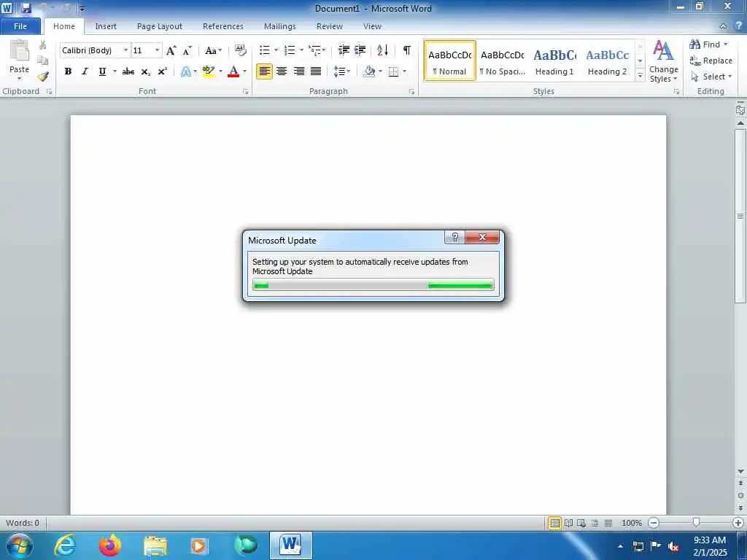Screen dimensions: 747x560
Task: Expand the Styles gallery More arrow
Action: 640,77
